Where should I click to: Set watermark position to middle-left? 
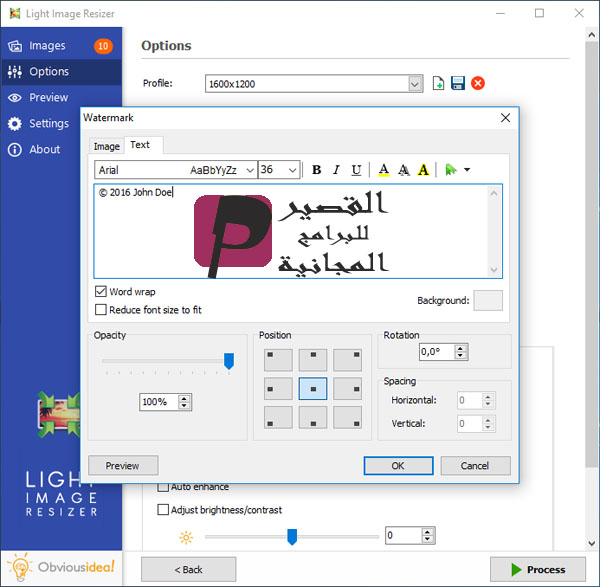tap(278, 389)
